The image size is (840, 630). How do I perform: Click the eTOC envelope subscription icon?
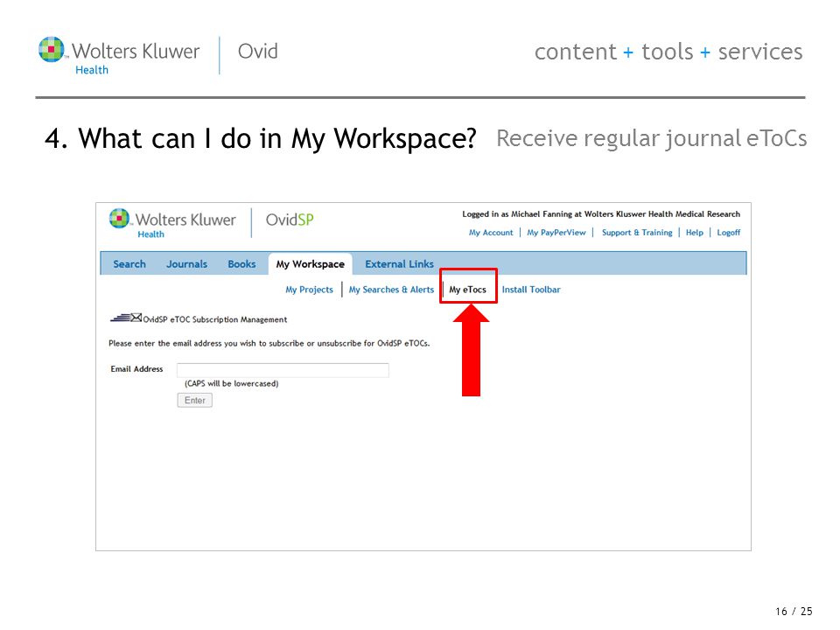(x=126, y=318)
